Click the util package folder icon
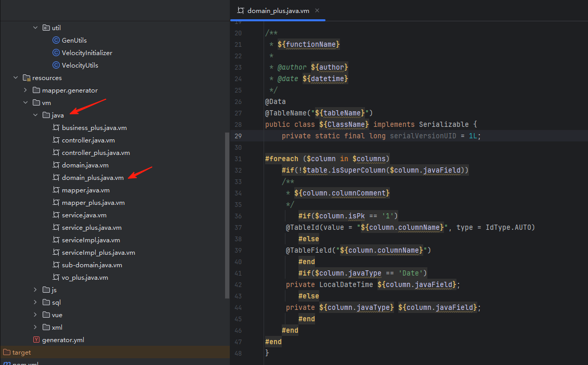 pos(46,28)
